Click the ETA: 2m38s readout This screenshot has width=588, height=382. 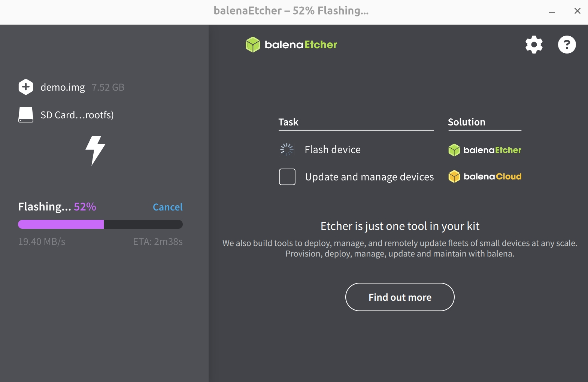[158, 242]
